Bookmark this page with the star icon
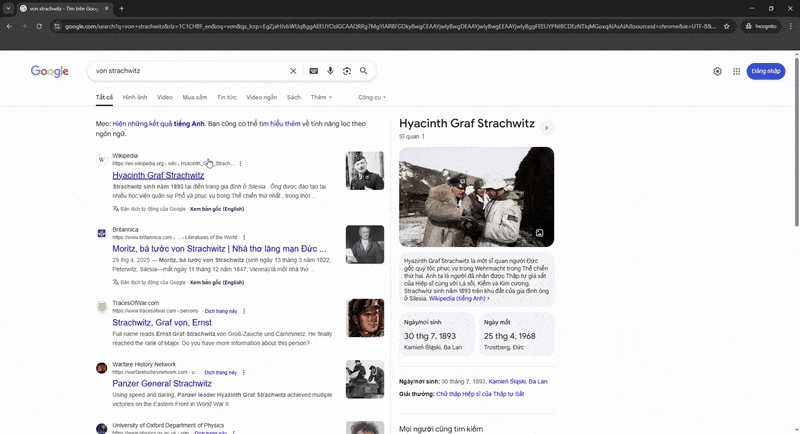 727,26
